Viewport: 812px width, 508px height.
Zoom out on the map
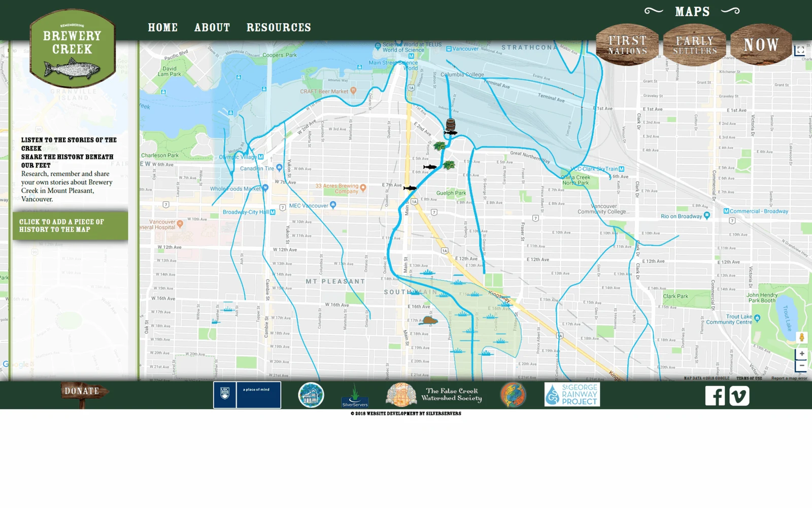[802, 366]
